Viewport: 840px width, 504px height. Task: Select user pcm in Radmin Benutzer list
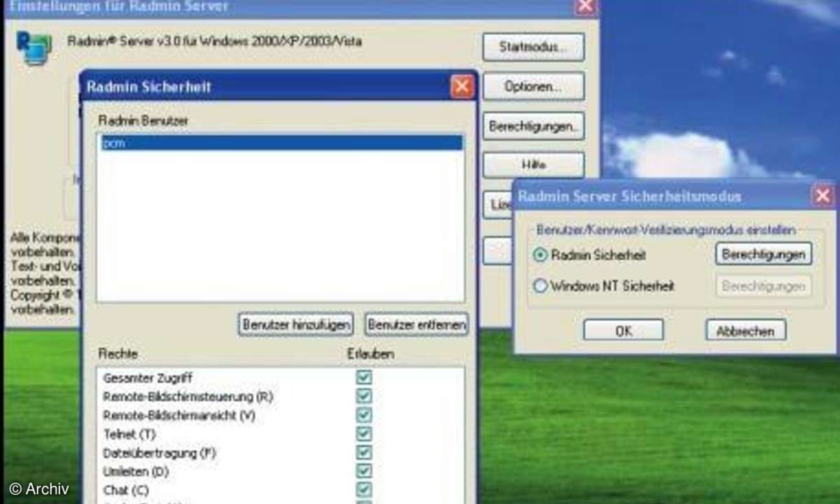click(x=281, y=143)
